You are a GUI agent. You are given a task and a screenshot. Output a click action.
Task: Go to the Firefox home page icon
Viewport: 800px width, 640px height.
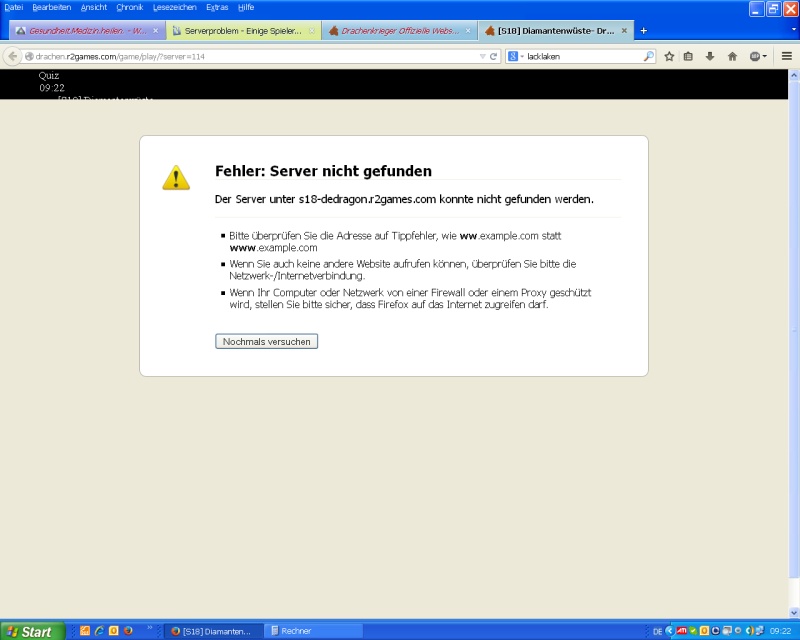click(732, 56)
